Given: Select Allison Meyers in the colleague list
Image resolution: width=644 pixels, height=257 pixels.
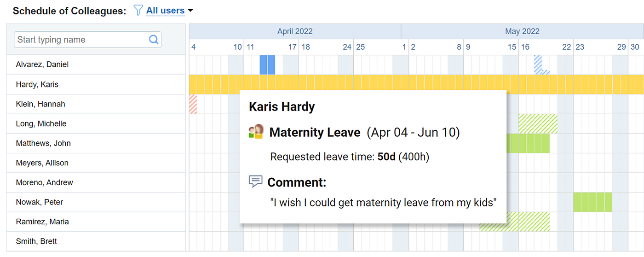Looking at the screenshot, I should click(42, 163).
